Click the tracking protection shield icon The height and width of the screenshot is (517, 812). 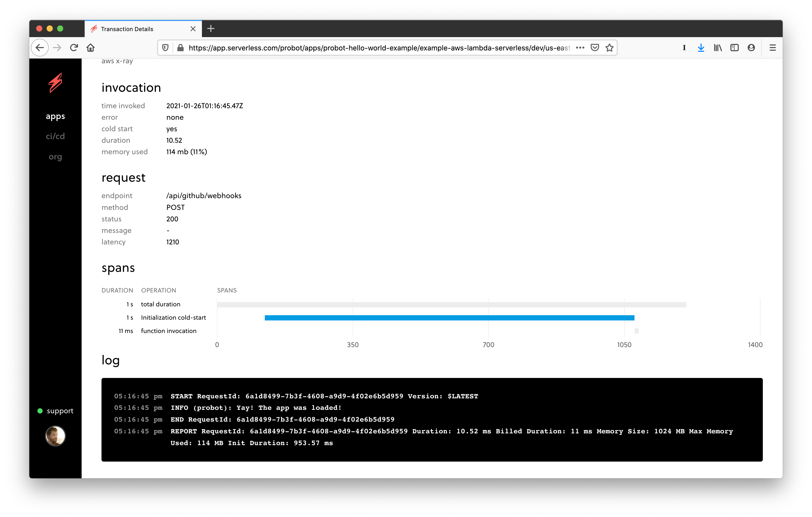(x=165, y=48)
